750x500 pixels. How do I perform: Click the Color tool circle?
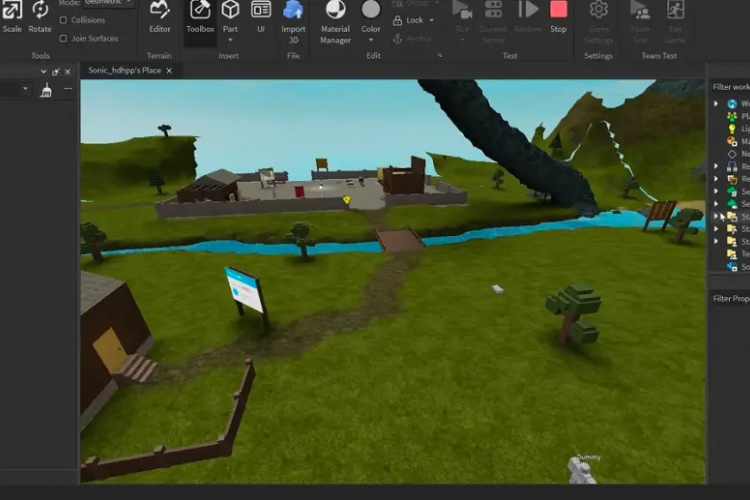(x=371, y=9)
